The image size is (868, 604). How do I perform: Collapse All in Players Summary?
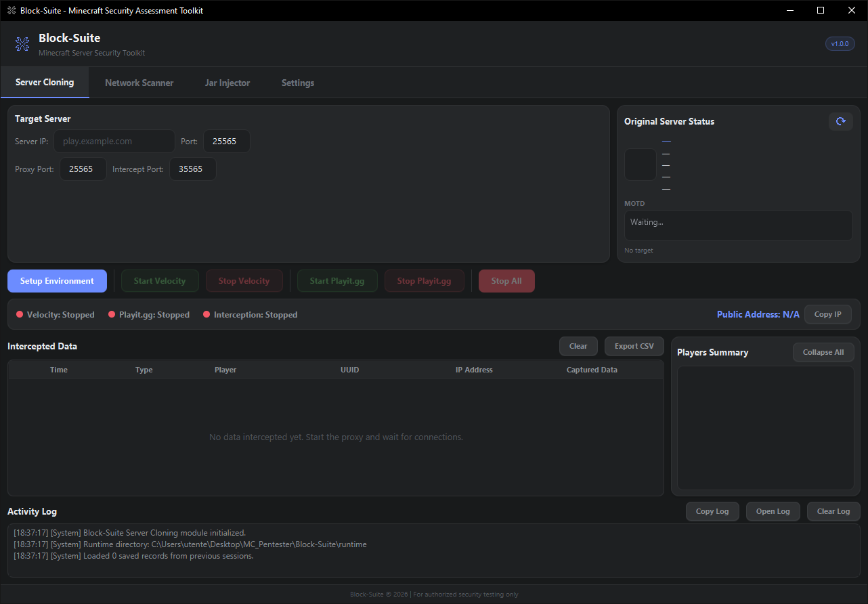pos(823,352)
